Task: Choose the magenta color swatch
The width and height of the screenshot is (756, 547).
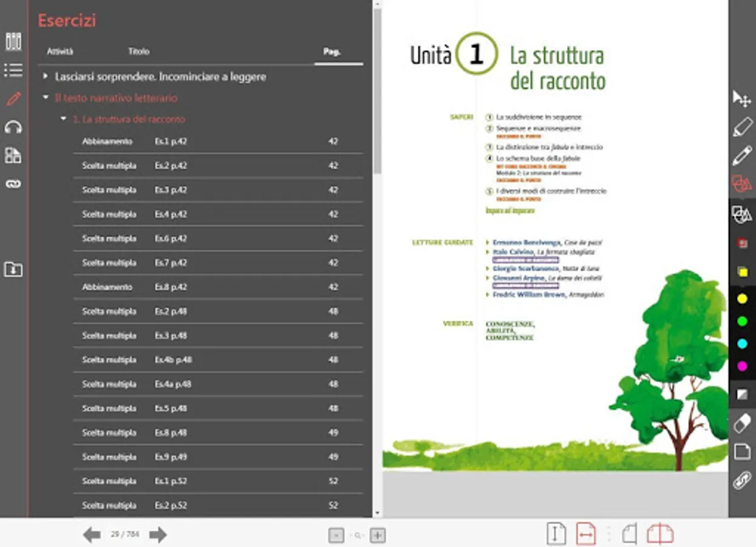Action: [742, 366]
